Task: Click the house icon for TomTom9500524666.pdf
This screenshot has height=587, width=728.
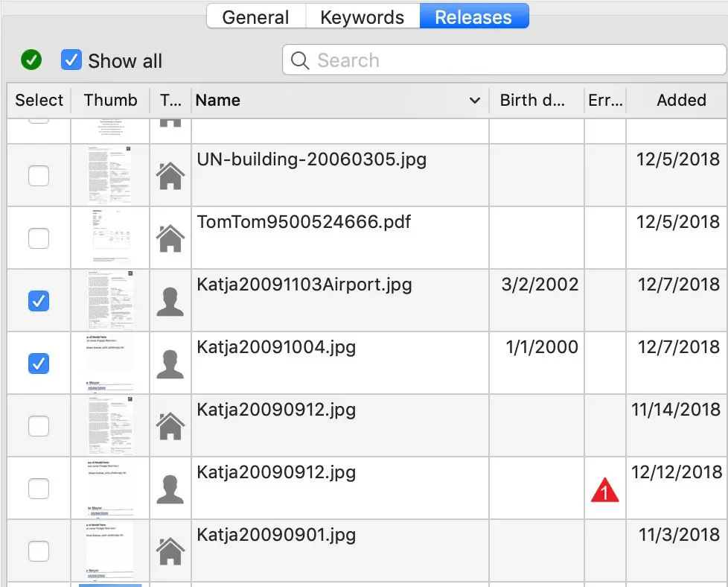Action: [170, 238]
